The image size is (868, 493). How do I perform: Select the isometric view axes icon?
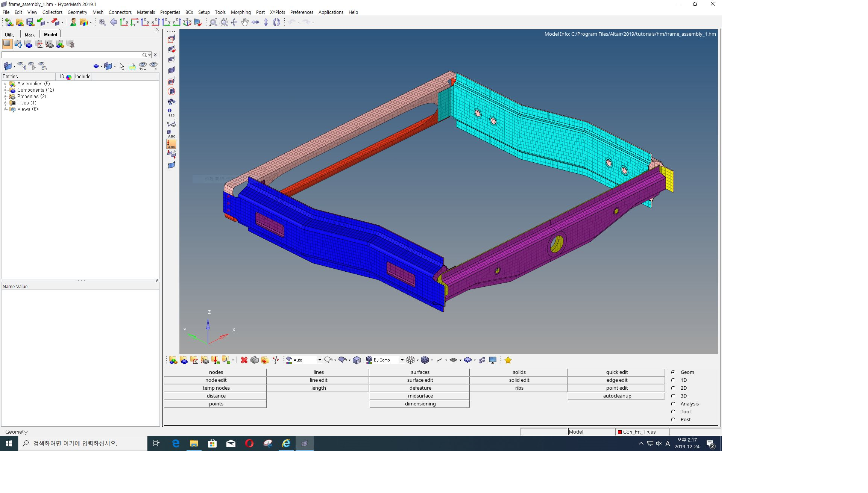click(x=187, y=23)
